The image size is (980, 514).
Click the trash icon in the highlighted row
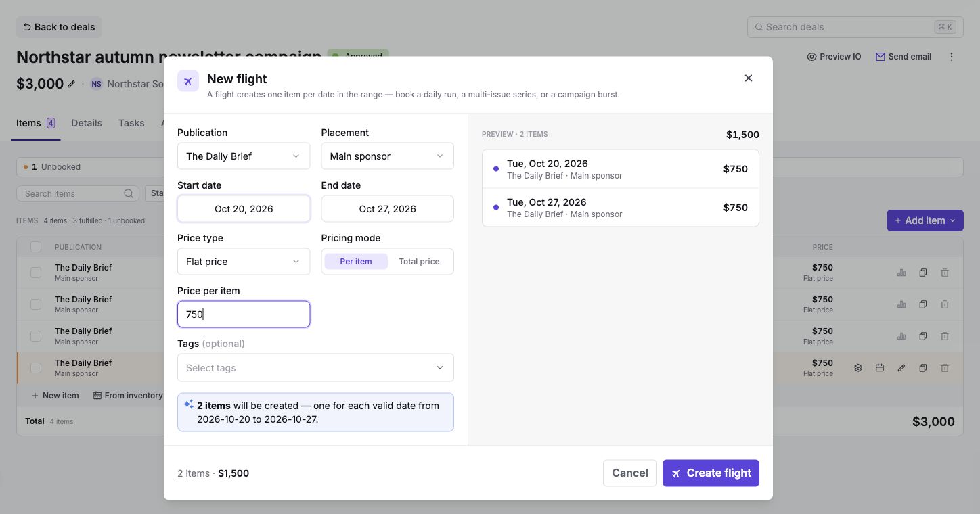tap(945, 368)
